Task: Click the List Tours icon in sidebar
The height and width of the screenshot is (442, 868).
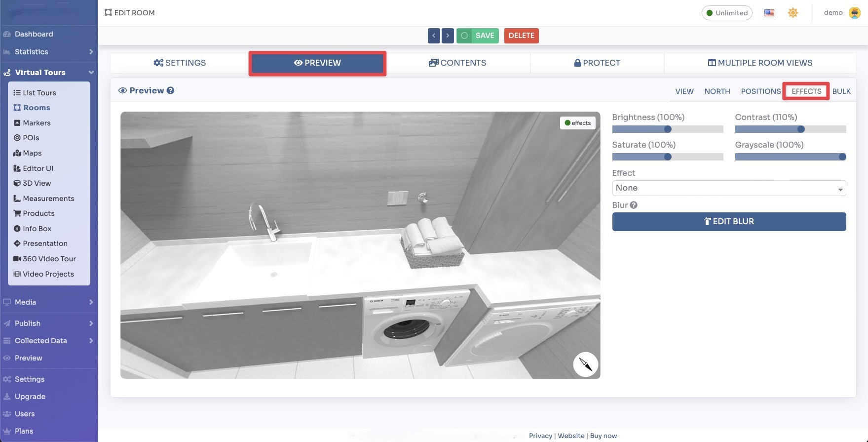Action: click(17, 93)
